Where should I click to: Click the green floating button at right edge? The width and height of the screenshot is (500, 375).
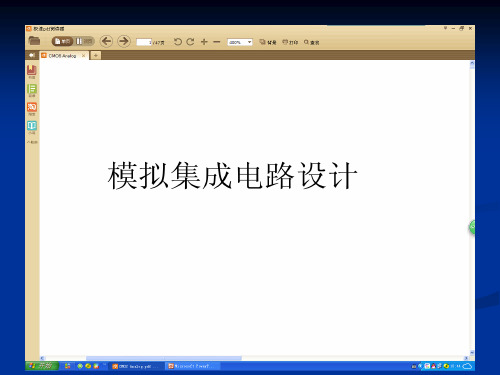pyautogui.click(x=472, y=227)
